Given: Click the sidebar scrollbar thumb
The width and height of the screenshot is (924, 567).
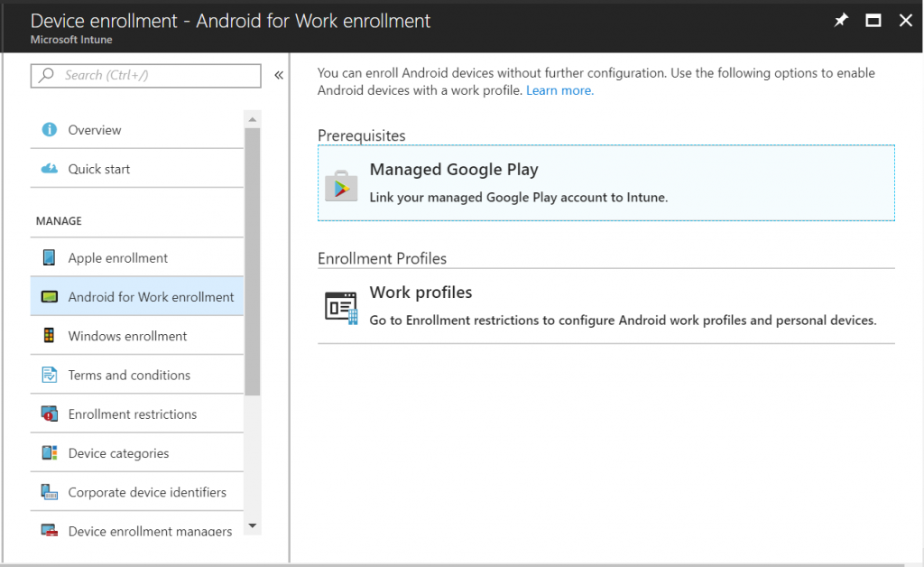Looking at the screenshot, I should 253,262.
